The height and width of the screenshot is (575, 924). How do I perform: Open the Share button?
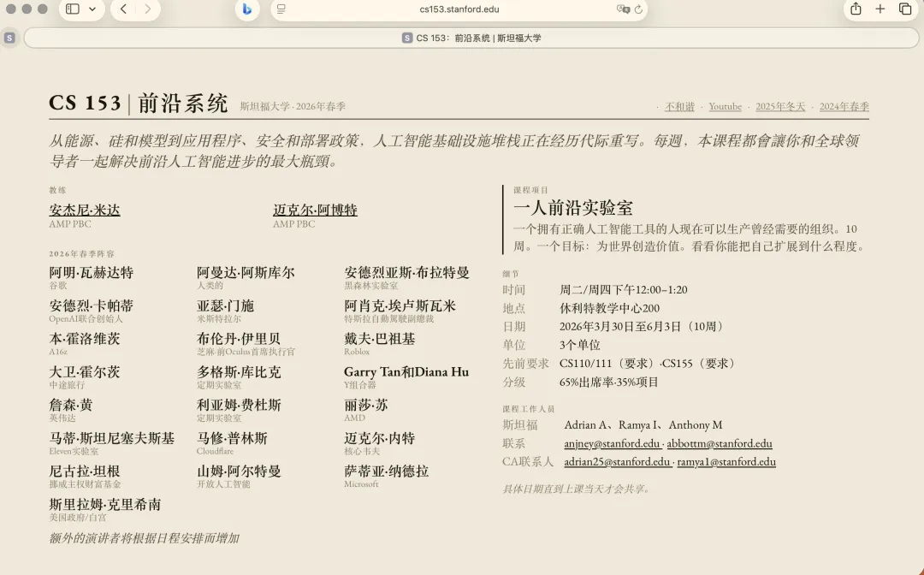click(856, 9)
